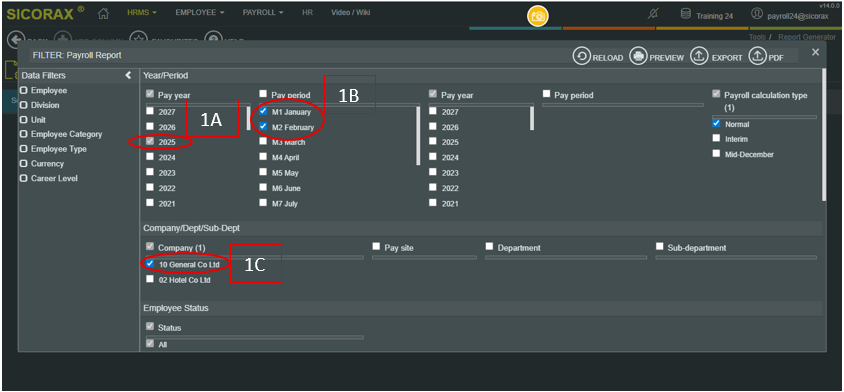Viewport: 844px width, 392px height.
Task: Click the FILTER: Payroll Report title text
Action: coord(77,55)
